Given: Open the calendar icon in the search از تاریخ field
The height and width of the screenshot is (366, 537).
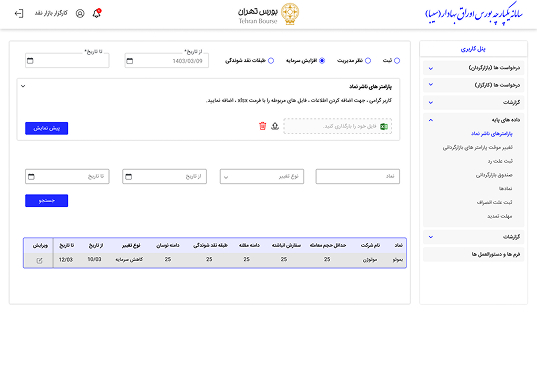Looking at the screenshot, I should pos(128,177).
